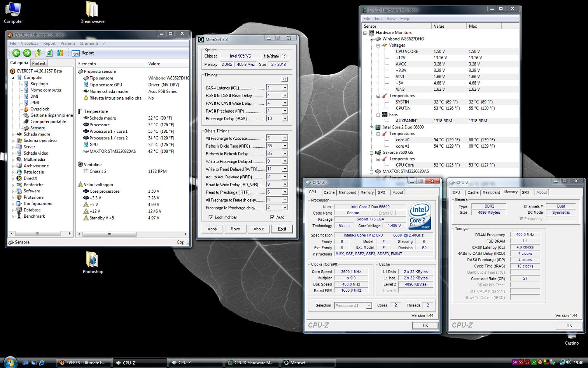Collapse Intel Core 2 Duo E6600 node
This screenshot has height=368, width=588.
point(371,127)
